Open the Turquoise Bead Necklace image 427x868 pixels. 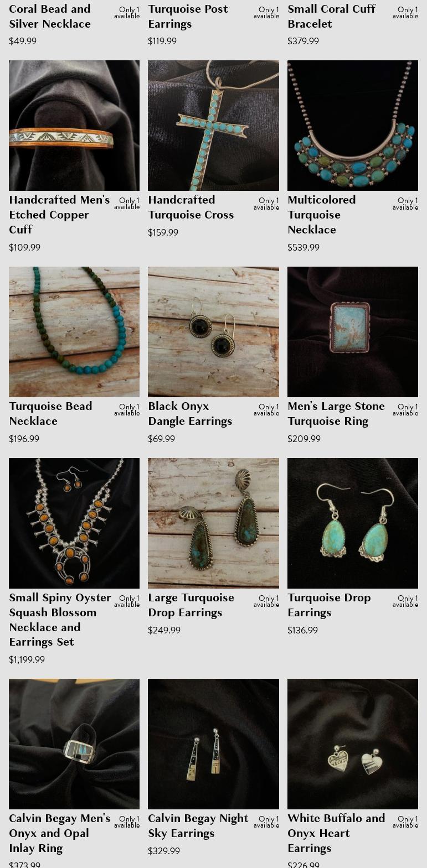[x=74, y=332]
